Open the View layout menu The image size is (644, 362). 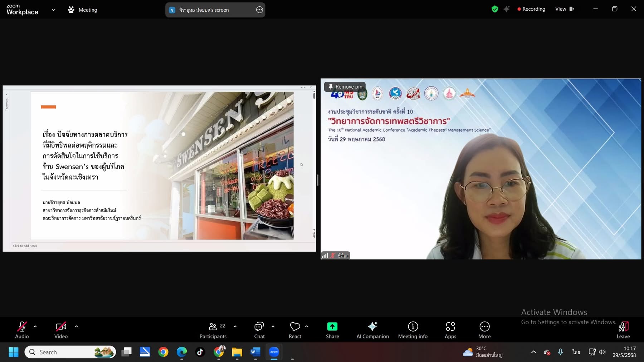(564, 9)
